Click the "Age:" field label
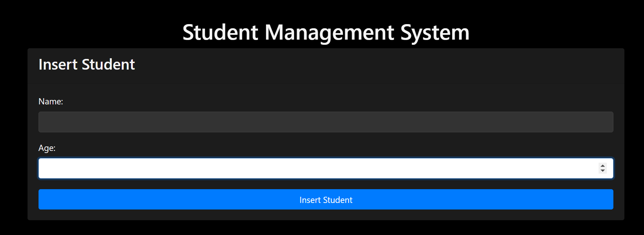644x235 pixels. pos(47,148)
